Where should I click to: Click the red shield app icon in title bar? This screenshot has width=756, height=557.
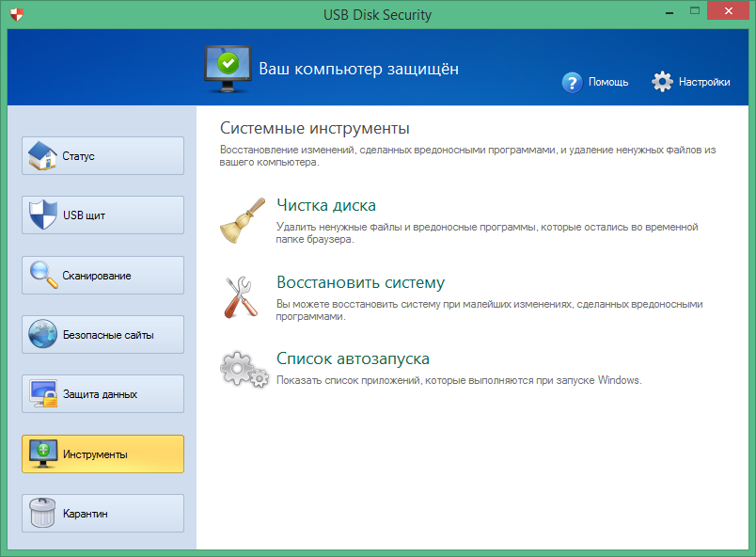[x=17, y=14]
